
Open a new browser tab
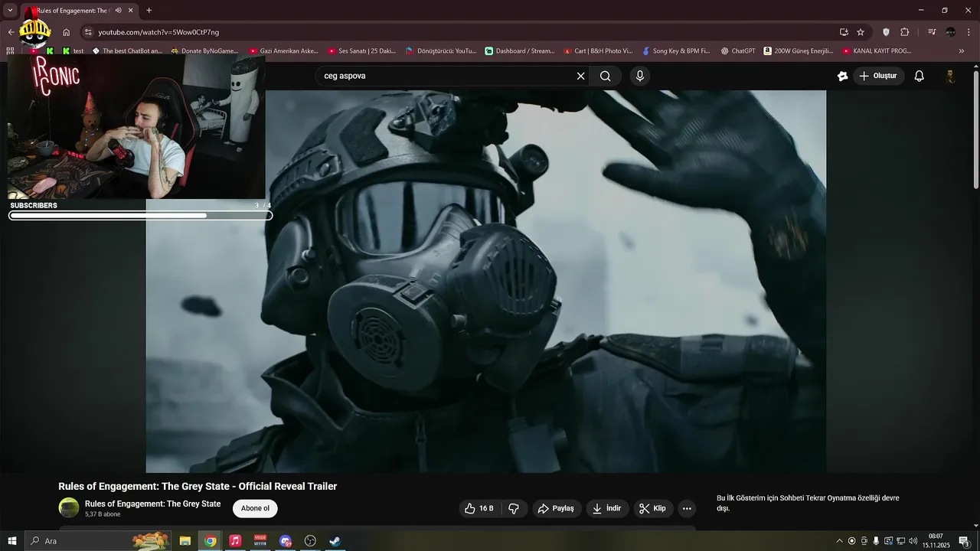(149, 11)
